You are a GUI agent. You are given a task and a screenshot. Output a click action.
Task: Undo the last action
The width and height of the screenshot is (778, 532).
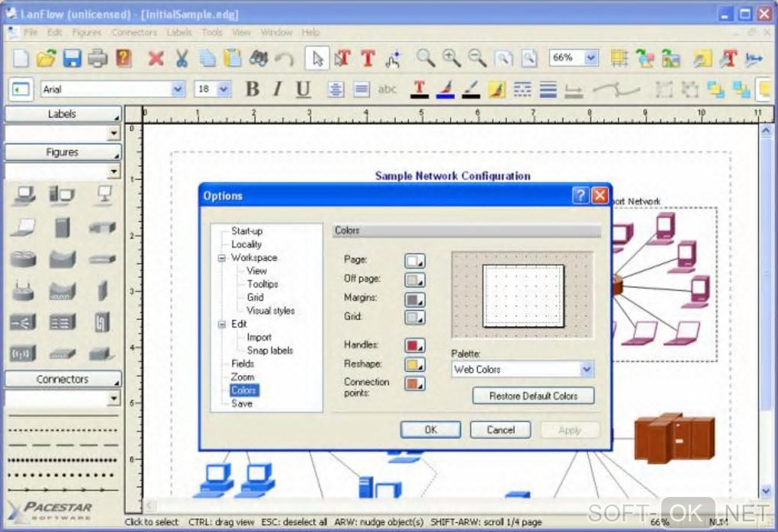click(285, 59)
